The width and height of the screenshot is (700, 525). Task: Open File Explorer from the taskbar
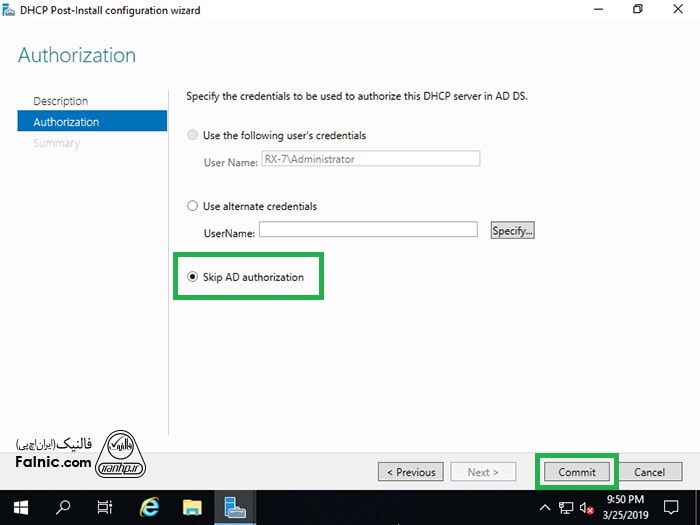click(192, 507)
